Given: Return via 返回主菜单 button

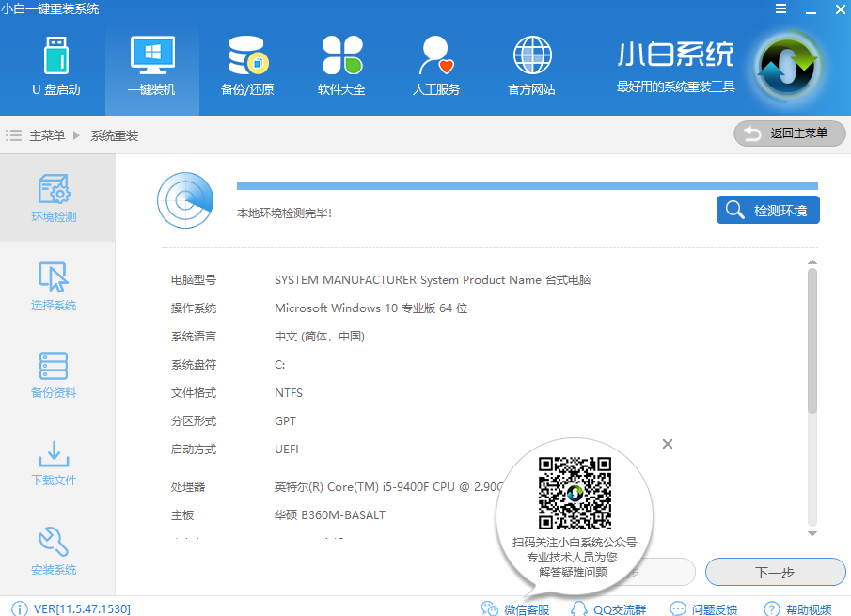Looking at the screenshot, I should coord(789,134).
